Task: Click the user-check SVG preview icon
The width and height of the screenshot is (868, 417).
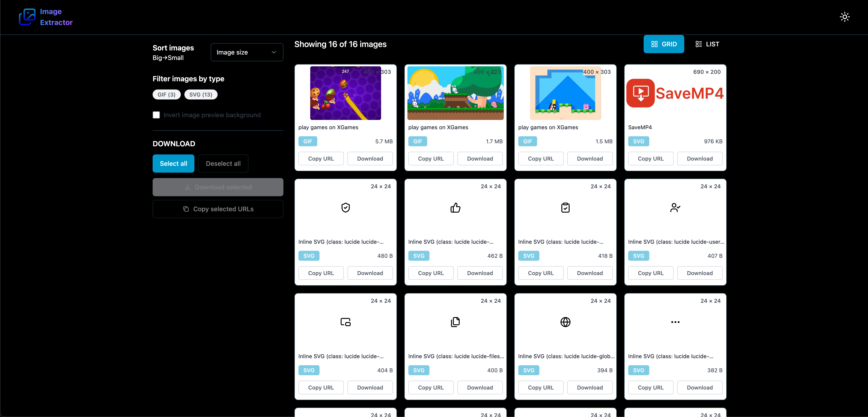Action: (x=675, y=207)
